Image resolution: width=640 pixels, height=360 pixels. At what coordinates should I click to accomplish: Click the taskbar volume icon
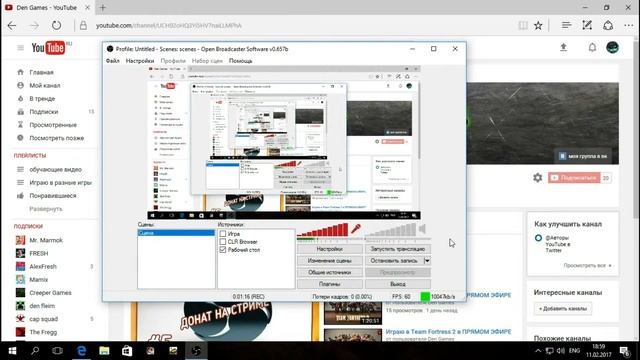tap(561, 351)
